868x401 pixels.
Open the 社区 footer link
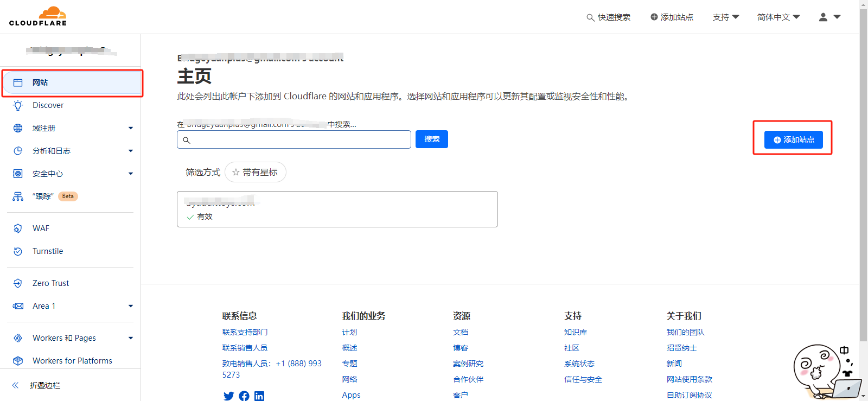click(572, 348)
